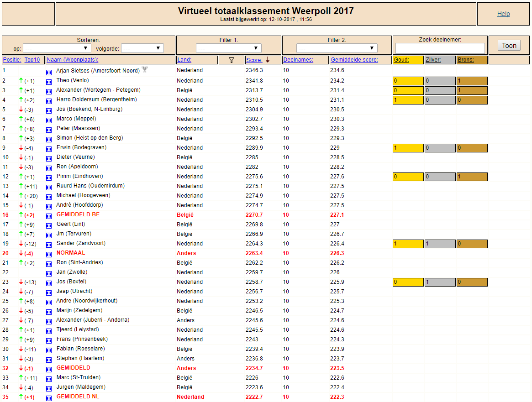Viewport: 532px width, 402px height.
Task: Click the blue icon beside NORMAAL row
Action: pos(49,254)
